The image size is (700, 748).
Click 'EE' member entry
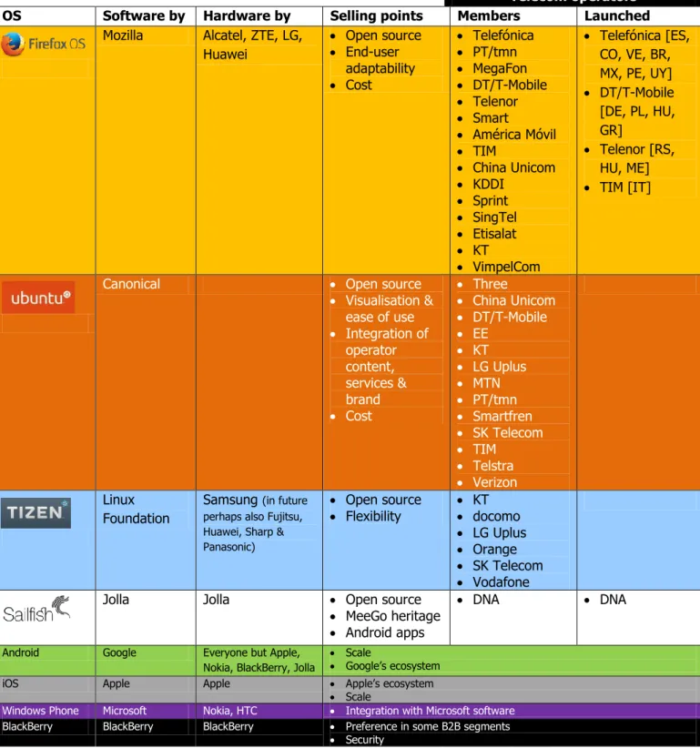click(481, 334)
